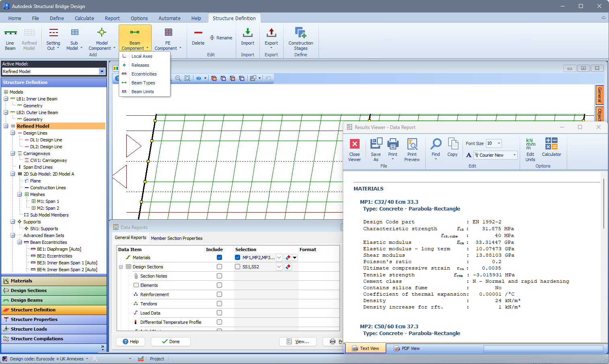Open the MP1,MP2,MP3 selection dropdown

(279, 258)
